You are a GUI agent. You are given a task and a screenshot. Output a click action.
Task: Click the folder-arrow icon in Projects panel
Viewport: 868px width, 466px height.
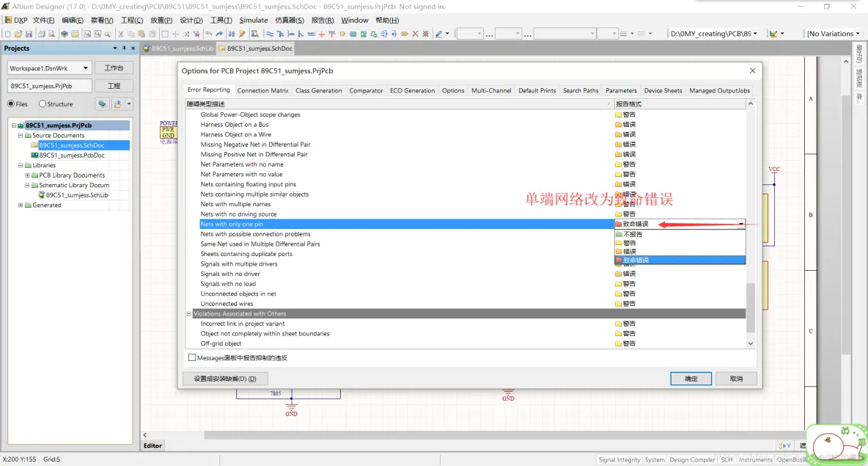click(118, 103)
